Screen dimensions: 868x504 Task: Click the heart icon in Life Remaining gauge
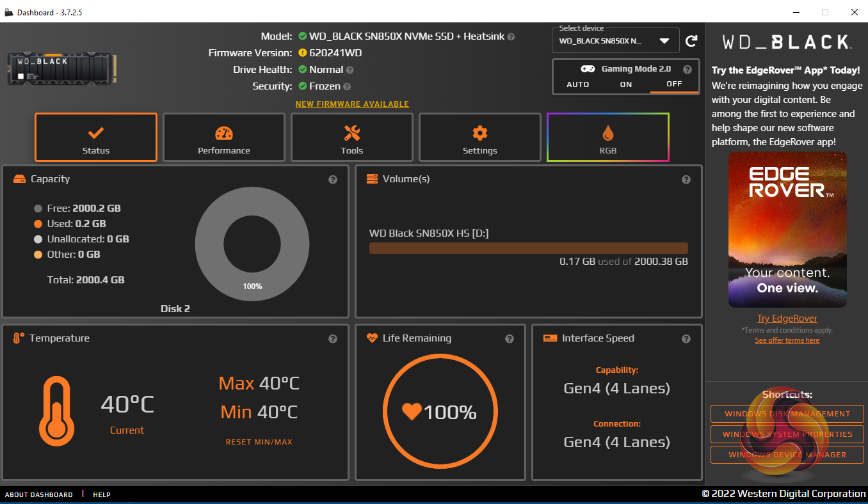point(412,411)
